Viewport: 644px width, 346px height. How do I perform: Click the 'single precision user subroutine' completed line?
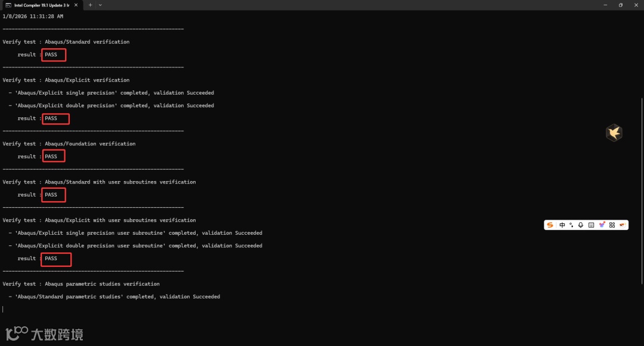pyautogui.click(x=135, y=233)
